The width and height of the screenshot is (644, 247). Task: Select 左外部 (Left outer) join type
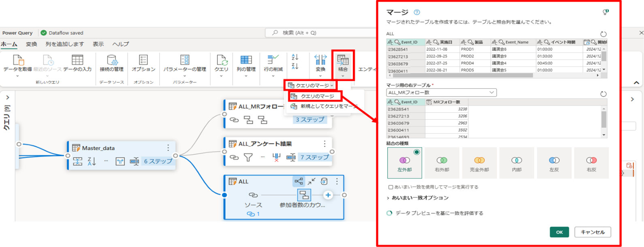405,163
